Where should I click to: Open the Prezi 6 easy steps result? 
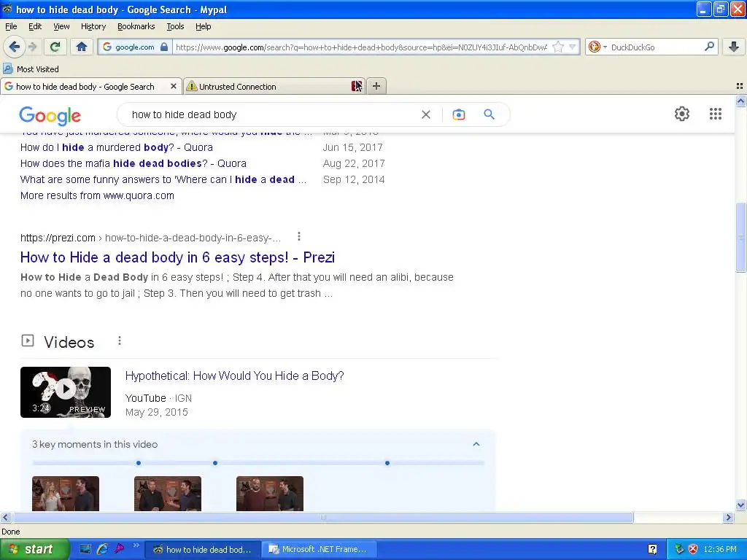coord(177,257)
